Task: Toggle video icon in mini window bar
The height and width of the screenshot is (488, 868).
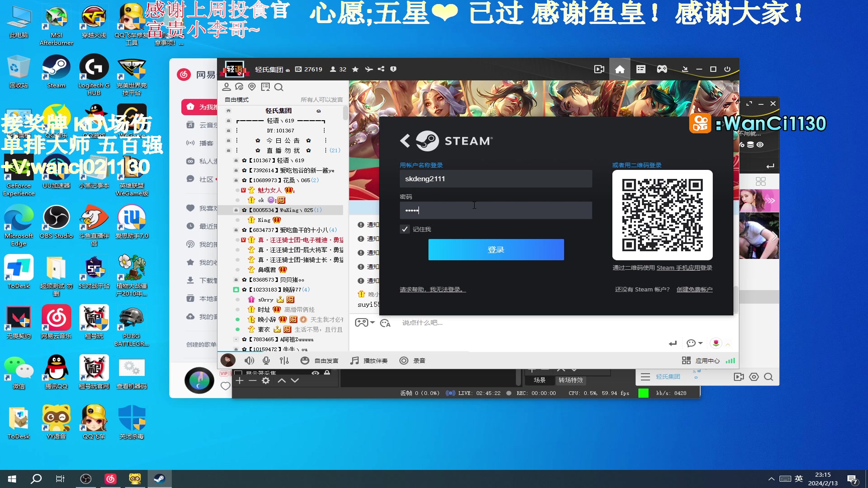Action: (x=739, y=377)
